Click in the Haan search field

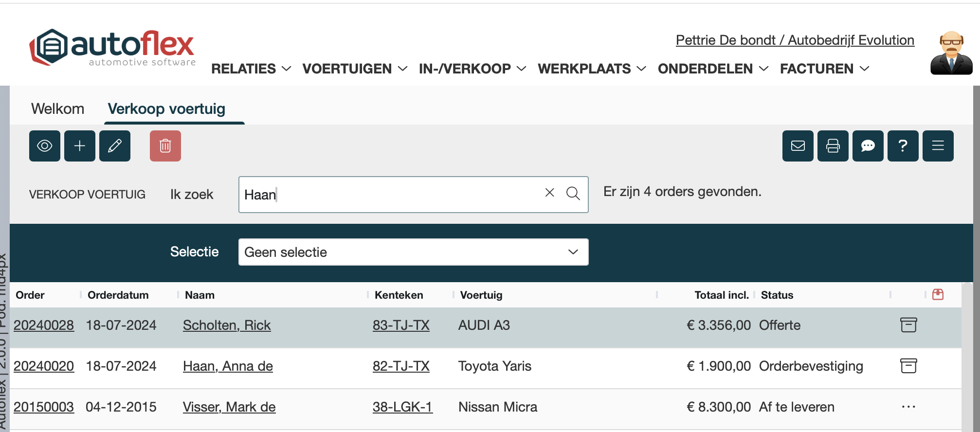click(x=389, y=195)
